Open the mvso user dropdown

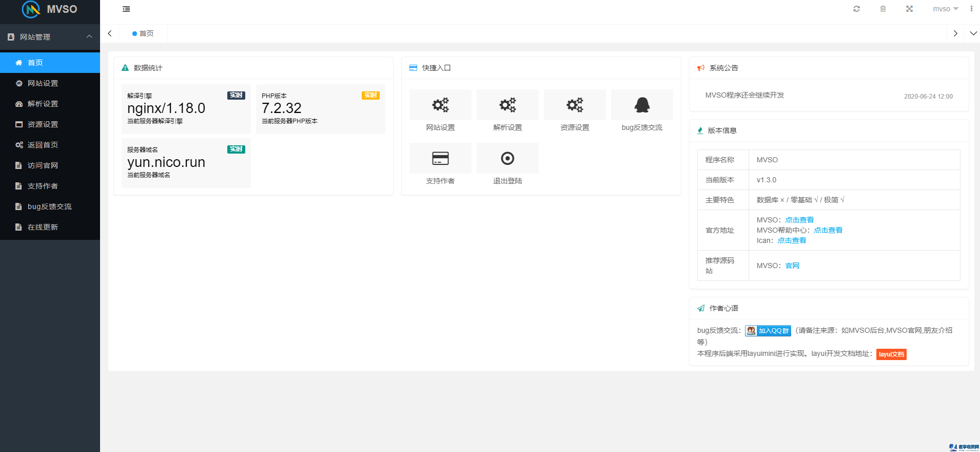pos(945,9)
